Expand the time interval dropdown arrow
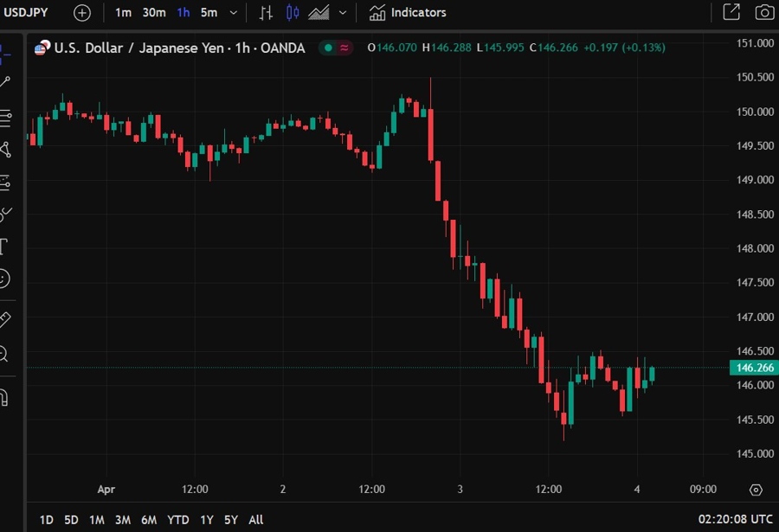The width and height of the screenshot is (779, 532). click(x=234, y=13)
